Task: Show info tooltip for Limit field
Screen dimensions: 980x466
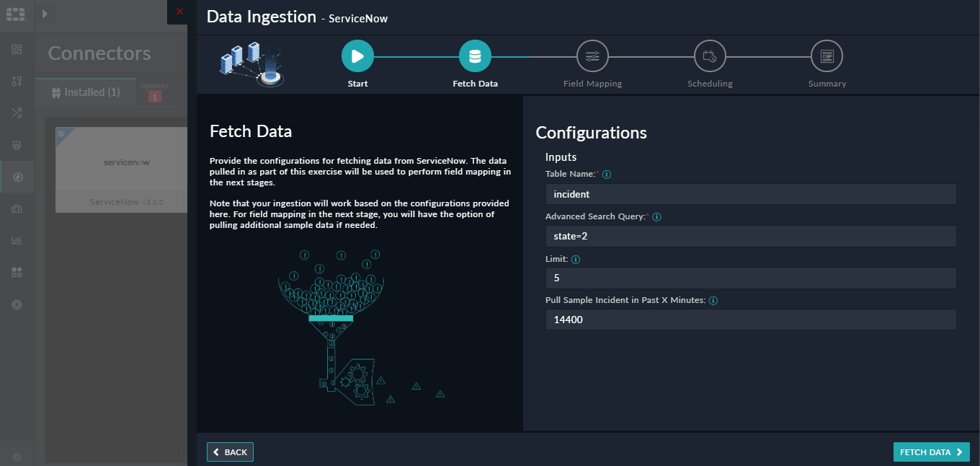Action: (x=576, y=259)
